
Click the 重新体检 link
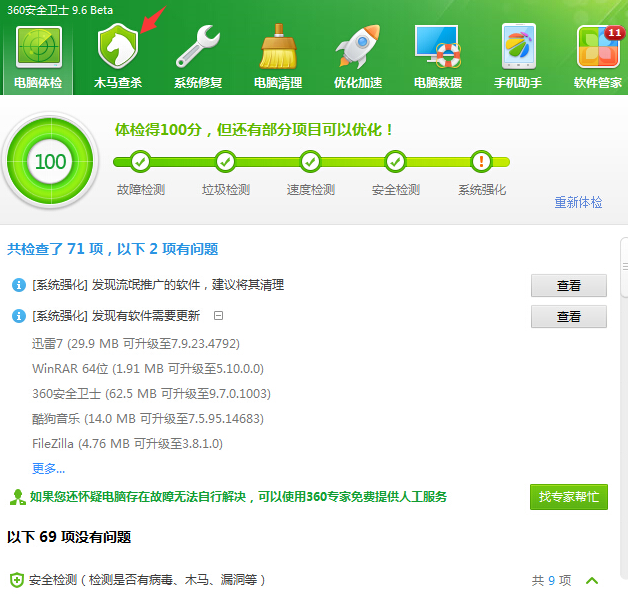[578, 202]
